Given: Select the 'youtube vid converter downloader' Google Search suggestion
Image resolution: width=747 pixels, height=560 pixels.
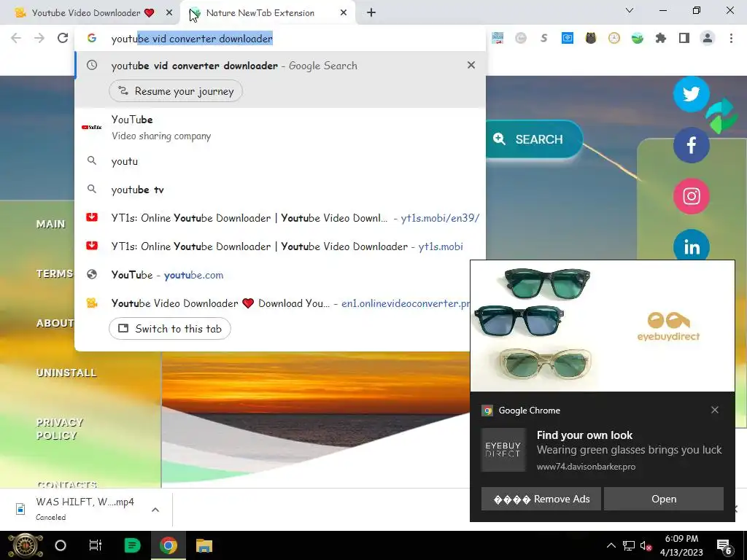Looking at the screenshot, I should point(280,66).
